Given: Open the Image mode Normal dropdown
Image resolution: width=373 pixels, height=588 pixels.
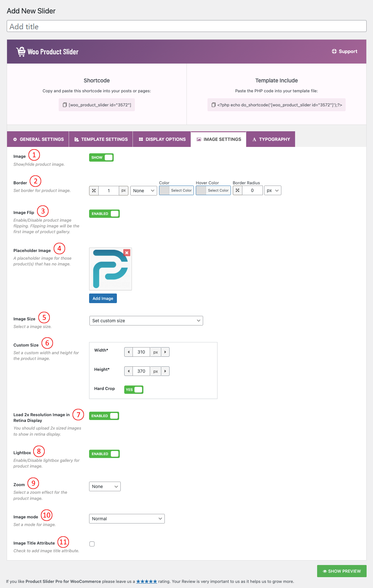Looking at the screenshot, I should click(127, 519).
